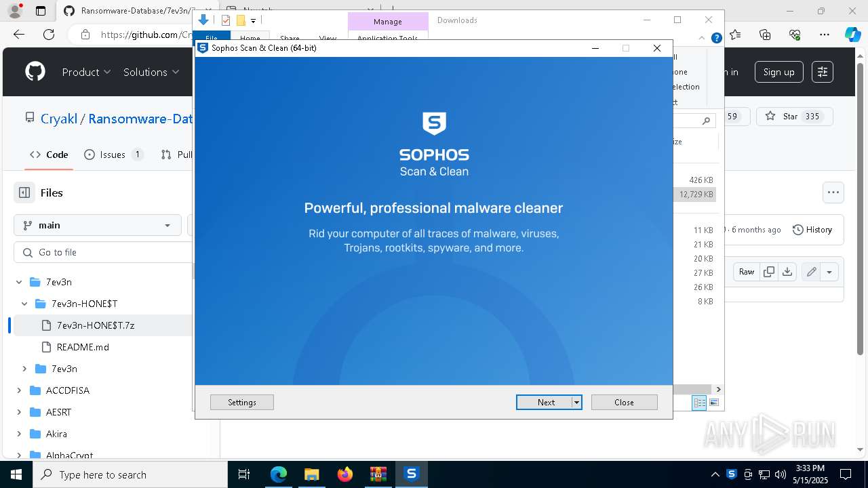The height and width of the screenshot is (488, 868).
Task: Expand the Solutions menu on GitHub
Action: pyautogui.click(x=151, y=72)
